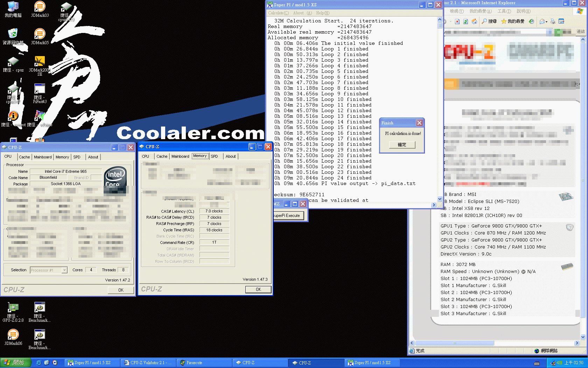Switch to the Cache tab in left CPU-Z
The height and width of the screenshot is (368, 588).
pos(24,157)
